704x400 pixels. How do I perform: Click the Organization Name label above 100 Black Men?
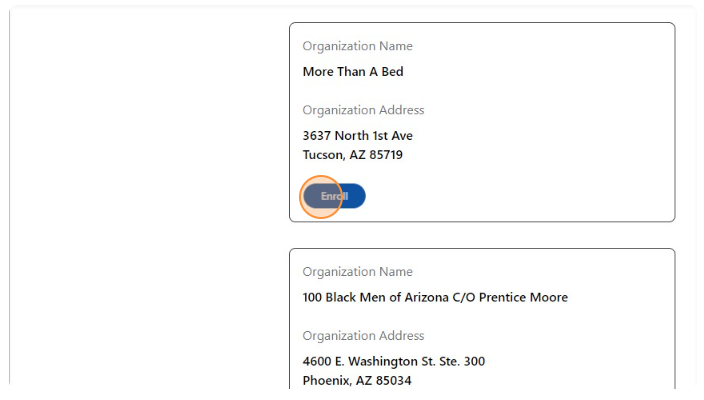point(357,272)
